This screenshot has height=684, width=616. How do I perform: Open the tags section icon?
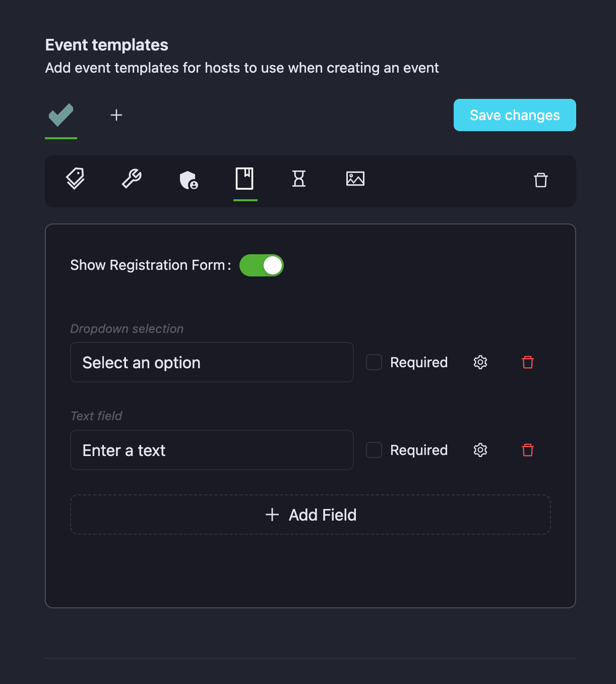pyautogui.click(x=75, y=179)
